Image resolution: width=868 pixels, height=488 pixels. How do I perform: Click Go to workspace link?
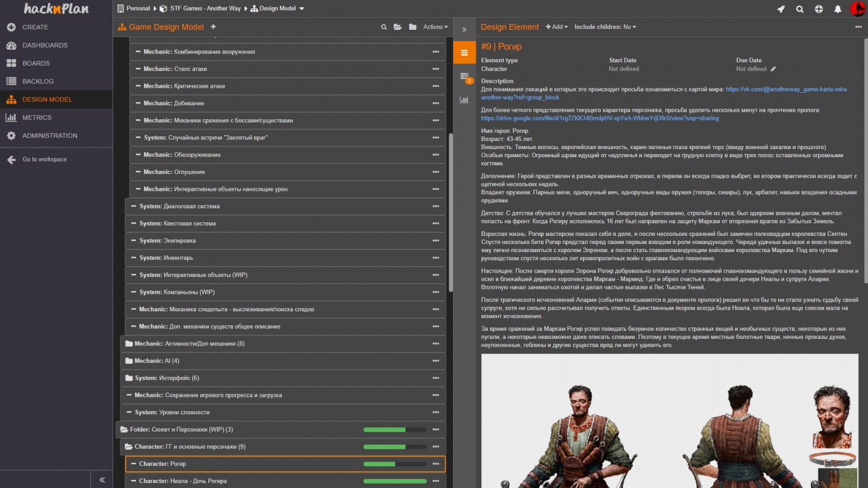[x=44, y=159]
